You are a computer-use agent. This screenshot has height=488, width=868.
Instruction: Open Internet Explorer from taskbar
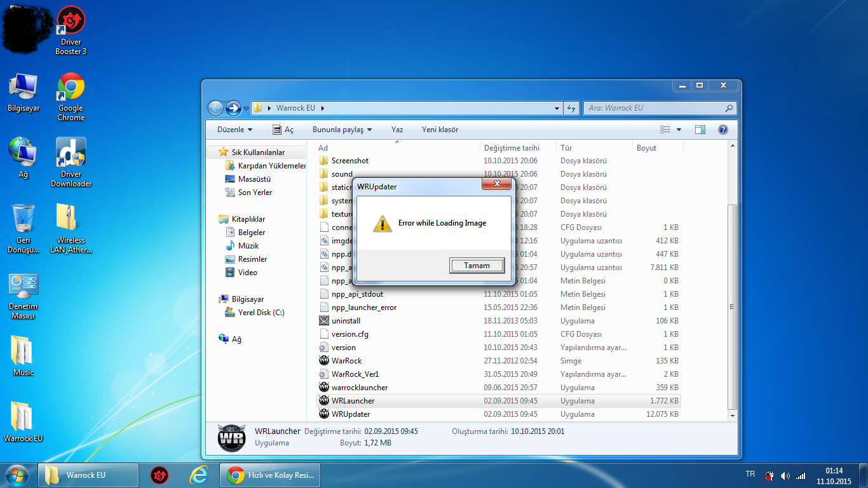pos(199,475)
